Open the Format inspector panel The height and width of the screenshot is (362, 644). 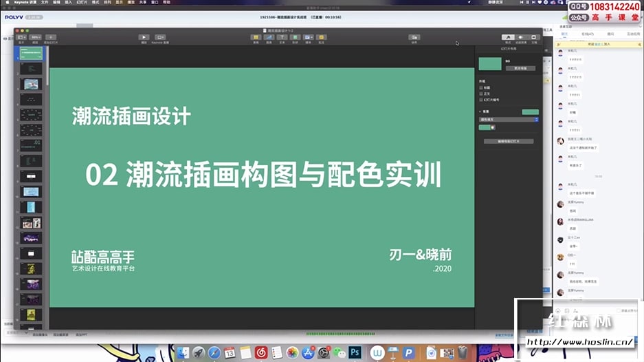coord(508,37)
